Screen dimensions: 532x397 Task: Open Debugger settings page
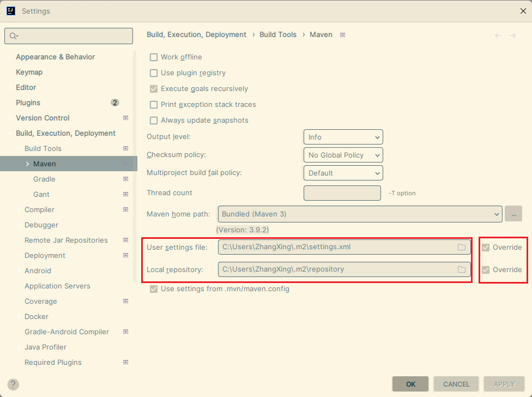pos(41,225)
